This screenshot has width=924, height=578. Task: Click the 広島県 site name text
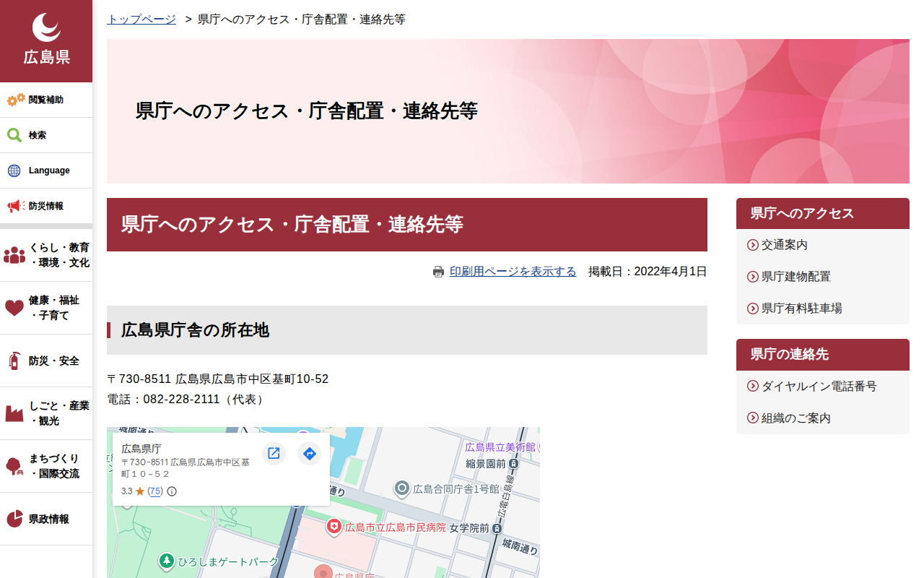(x=46, y=58)
